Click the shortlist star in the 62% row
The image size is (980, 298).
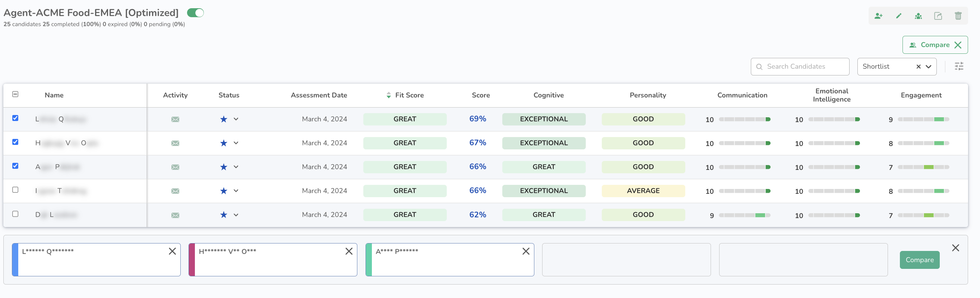click(x=223, y=215)
